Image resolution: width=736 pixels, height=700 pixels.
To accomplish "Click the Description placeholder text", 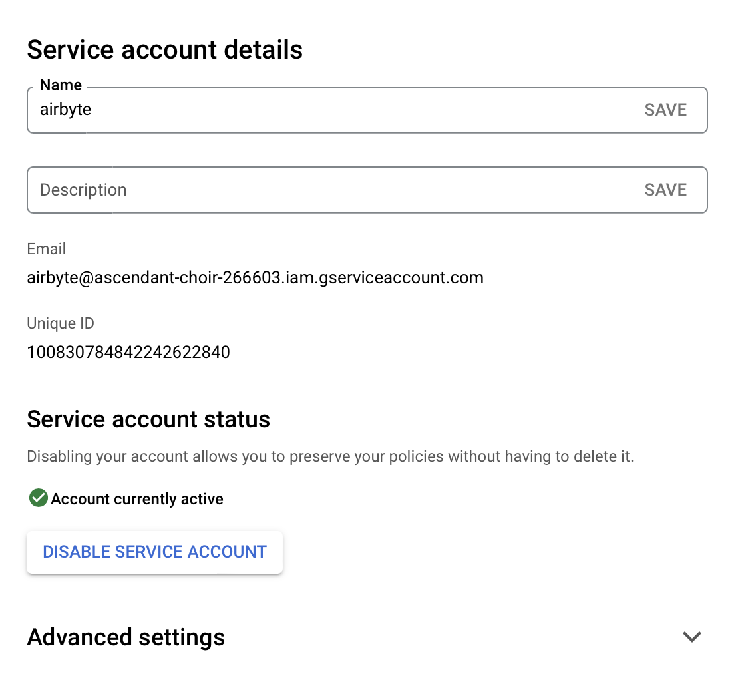I will [83, 190].
